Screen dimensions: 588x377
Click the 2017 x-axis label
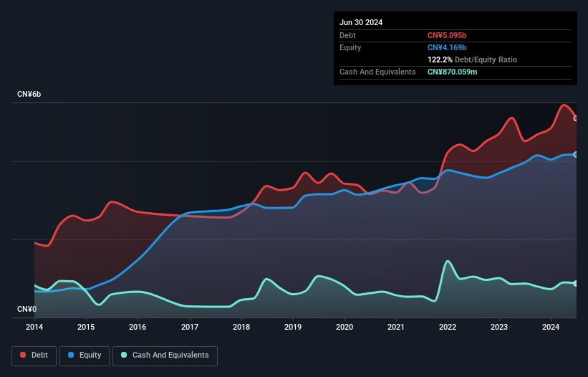tap(190, 327)
